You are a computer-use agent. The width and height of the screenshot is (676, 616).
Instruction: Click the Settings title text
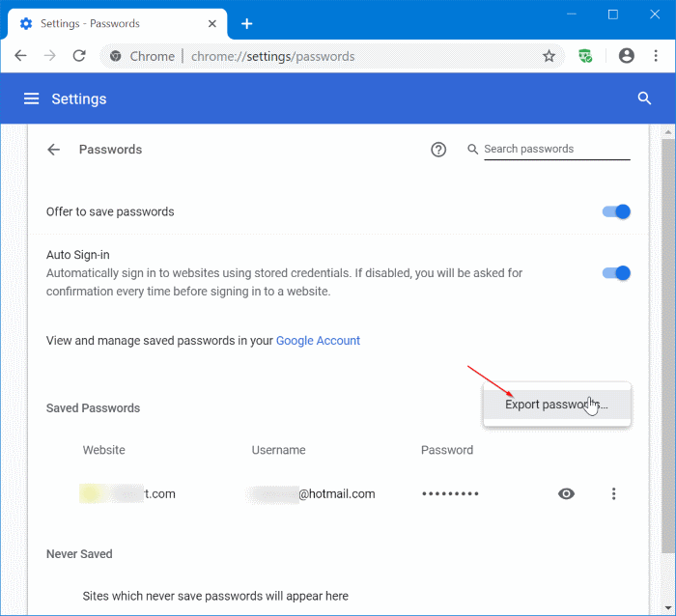79,99
